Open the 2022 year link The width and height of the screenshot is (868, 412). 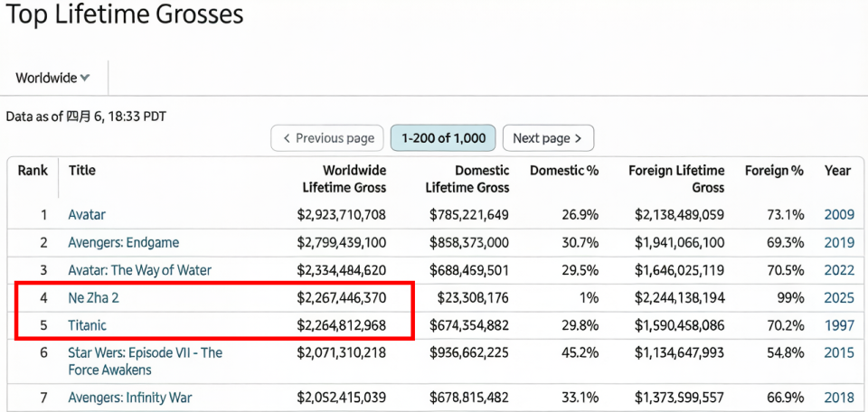(838, 270)
